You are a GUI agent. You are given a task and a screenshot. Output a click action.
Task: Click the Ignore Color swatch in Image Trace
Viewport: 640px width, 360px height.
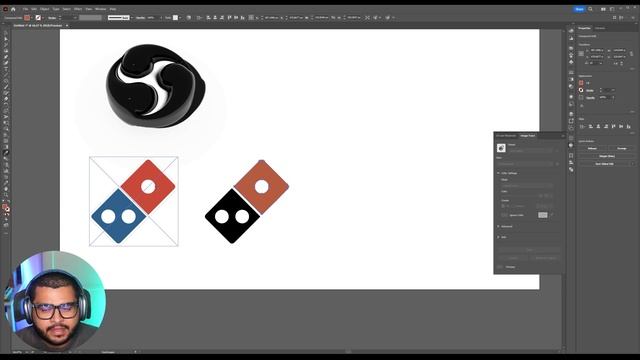tap(542, 215)
